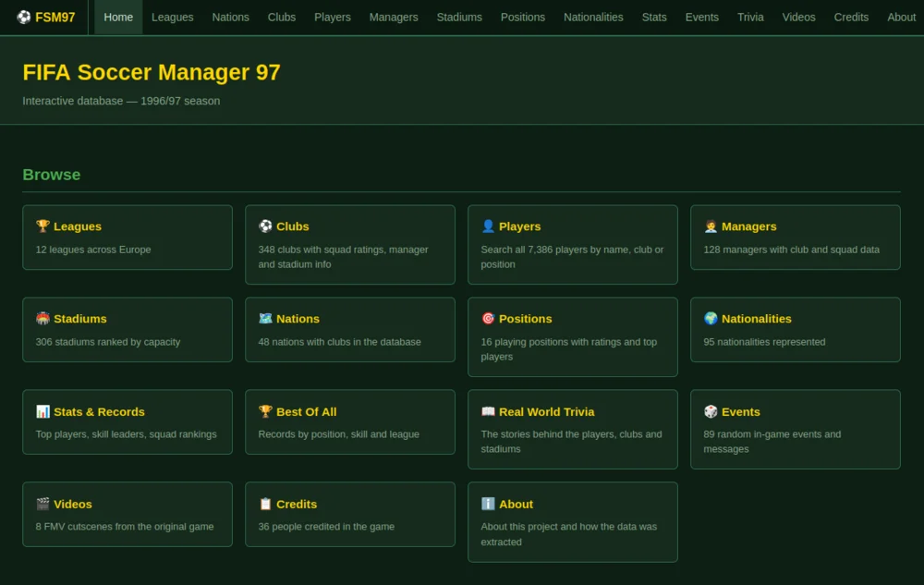
Task: Open Trivia in the top navigation
Action: [x=750, y=17]
